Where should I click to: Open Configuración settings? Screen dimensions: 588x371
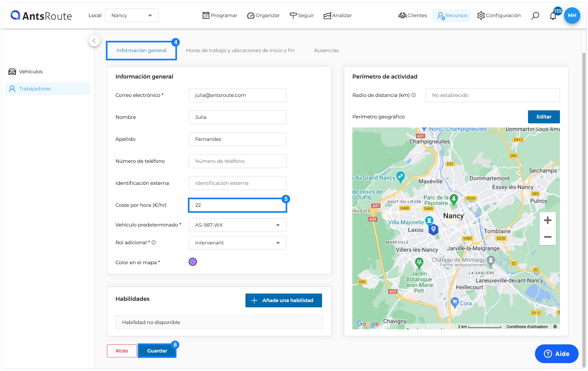[x=499, y=15]
